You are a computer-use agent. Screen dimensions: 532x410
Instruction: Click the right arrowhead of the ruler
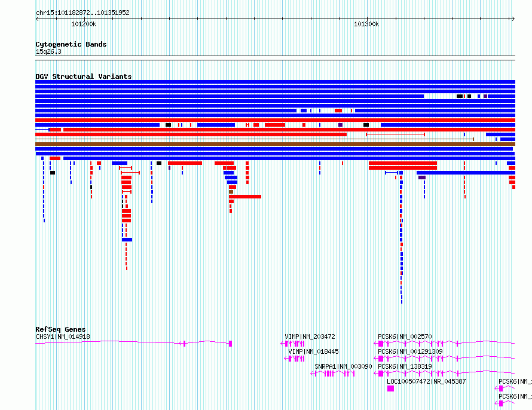[513, 19]
